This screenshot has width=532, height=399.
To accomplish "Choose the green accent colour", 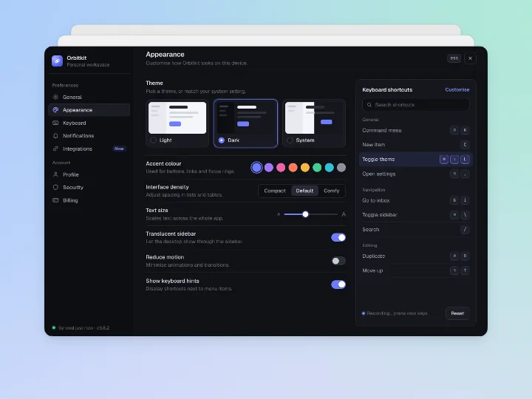I will pyautogui.click(x=317, y=167).
